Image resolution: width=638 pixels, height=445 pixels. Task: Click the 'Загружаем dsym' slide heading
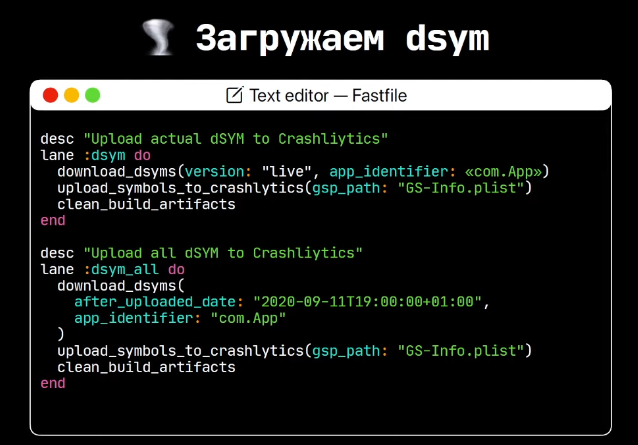(x=343, y=38)
